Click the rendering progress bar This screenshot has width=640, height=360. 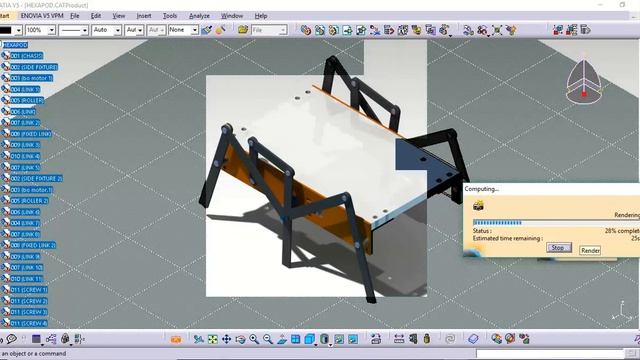click(x=556, y=223)
